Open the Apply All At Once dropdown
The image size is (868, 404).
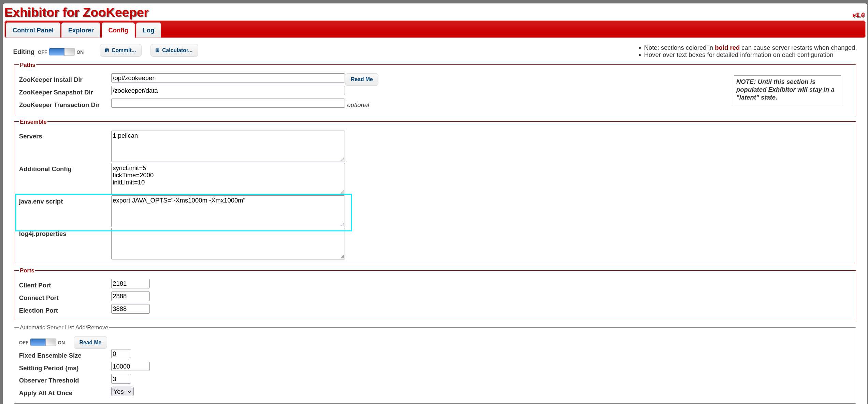(122, 392)
